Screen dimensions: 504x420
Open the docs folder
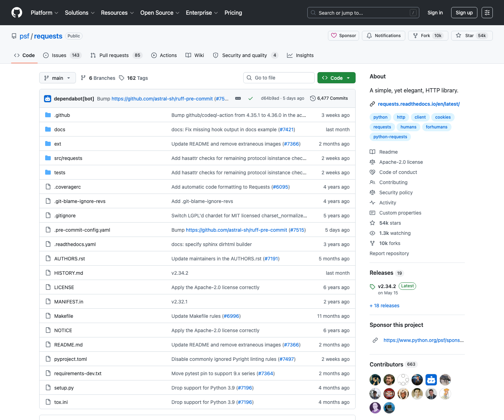click(59, 129)
